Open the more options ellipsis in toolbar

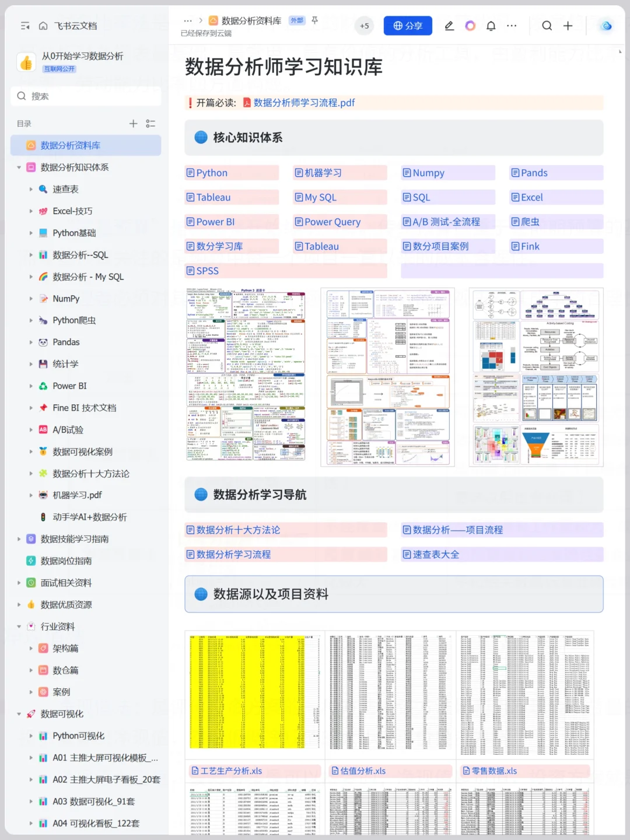[x=512, y=26]
